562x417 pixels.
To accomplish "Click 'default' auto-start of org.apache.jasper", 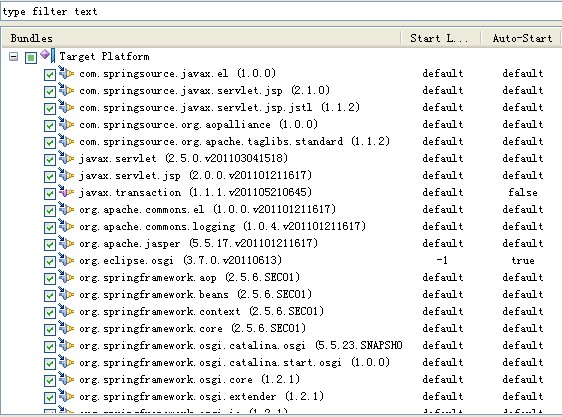I will [x=523, y=244].
